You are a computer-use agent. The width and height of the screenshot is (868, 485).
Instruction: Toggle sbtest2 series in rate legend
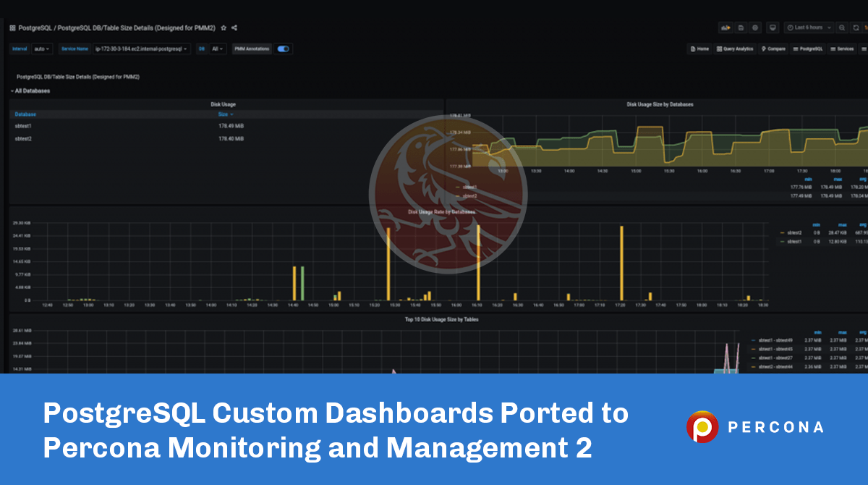click(794, 233)
